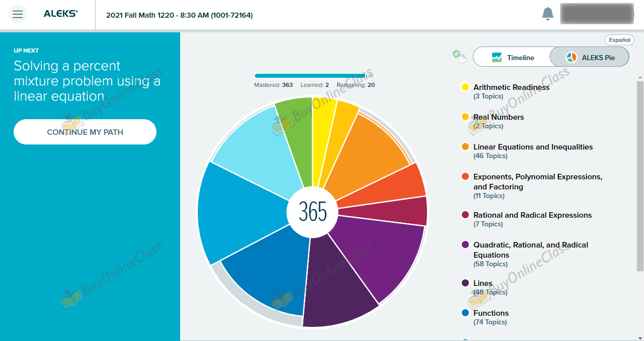
Task: Switch language to Español
Action: (x=619, y=40)
